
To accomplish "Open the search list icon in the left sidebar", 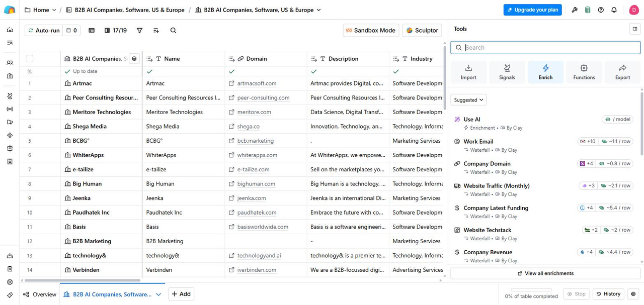I will click(10, 43).
